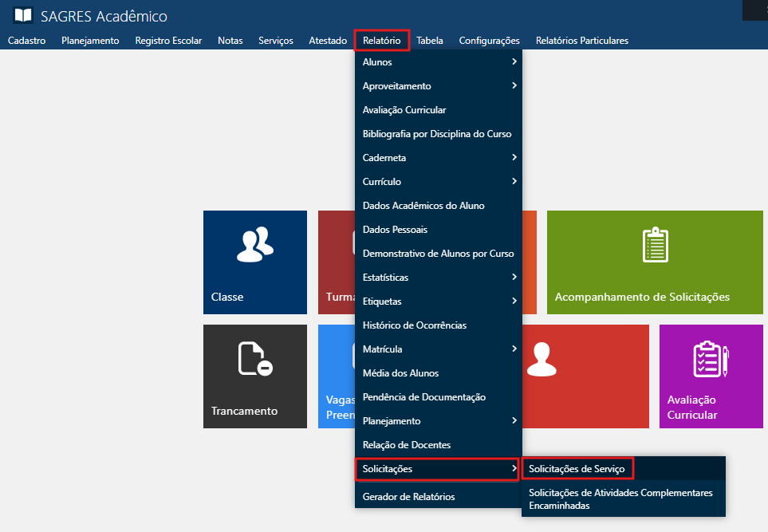Open Relatórios Particulares menu
Viewport: 768px width, 532px height.
581,41
